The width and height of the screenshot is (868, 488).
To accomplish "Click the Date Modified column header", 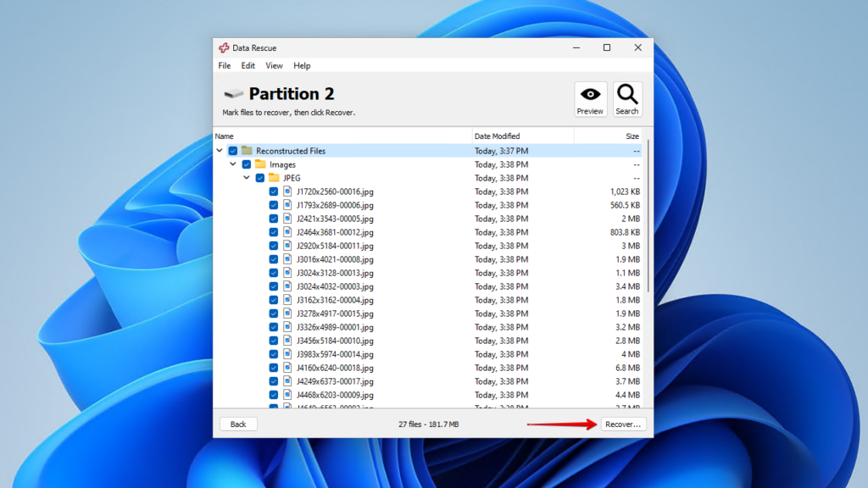I will click(498, 136).
